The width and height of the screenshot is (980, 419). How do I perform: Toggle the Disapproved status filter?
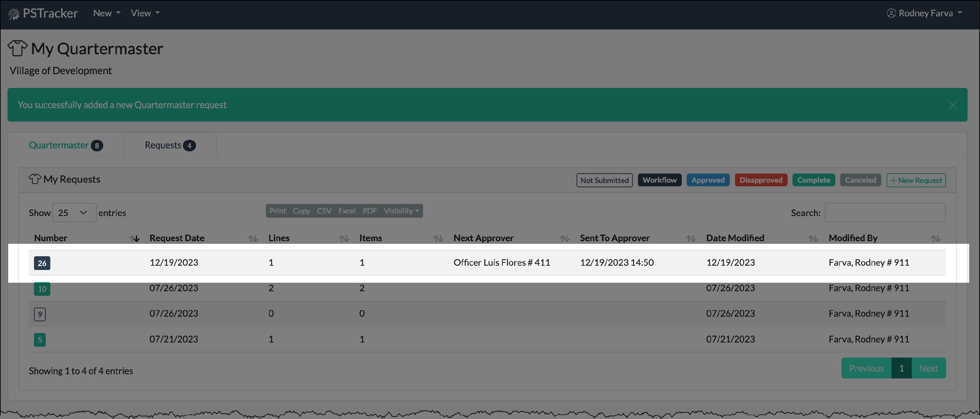(760, 180)
